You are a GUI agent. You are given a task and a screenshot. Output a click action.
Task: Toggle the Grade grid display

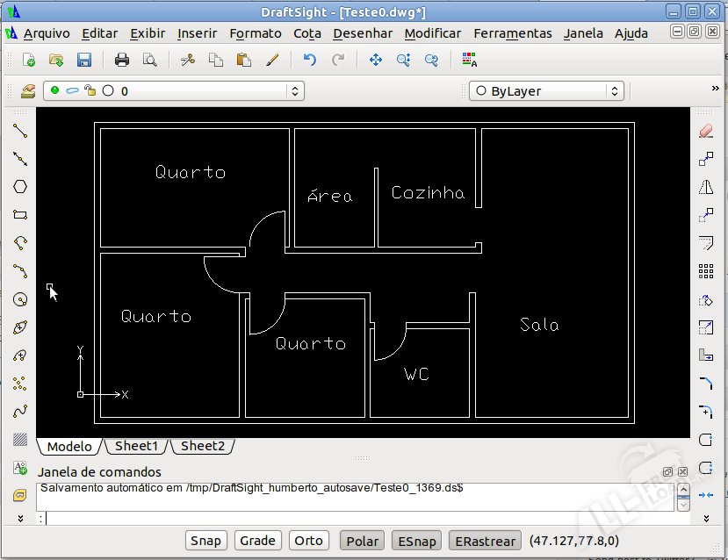click(x=257, y=541)
